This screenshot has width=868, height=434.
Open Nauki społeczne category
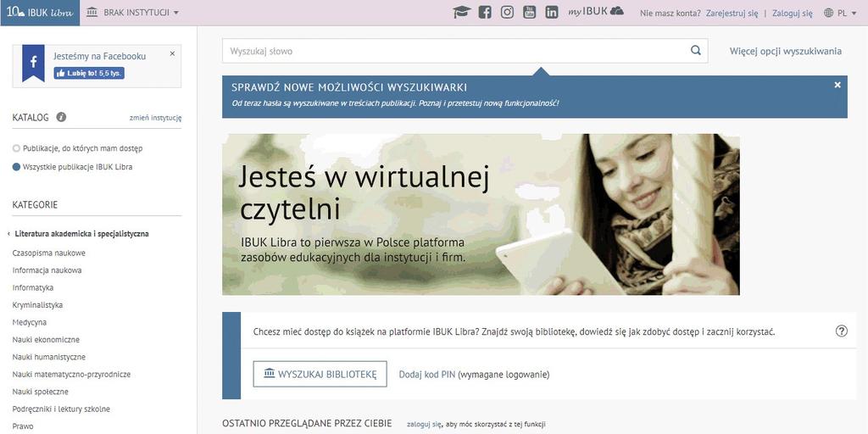tap(41, 392)
